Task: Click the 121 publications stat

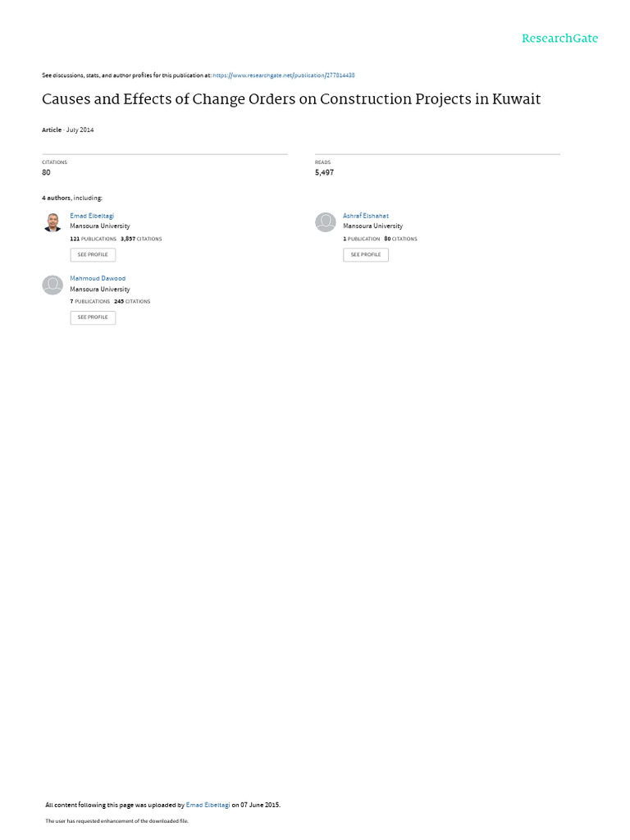Action: [x=94, y=239]
